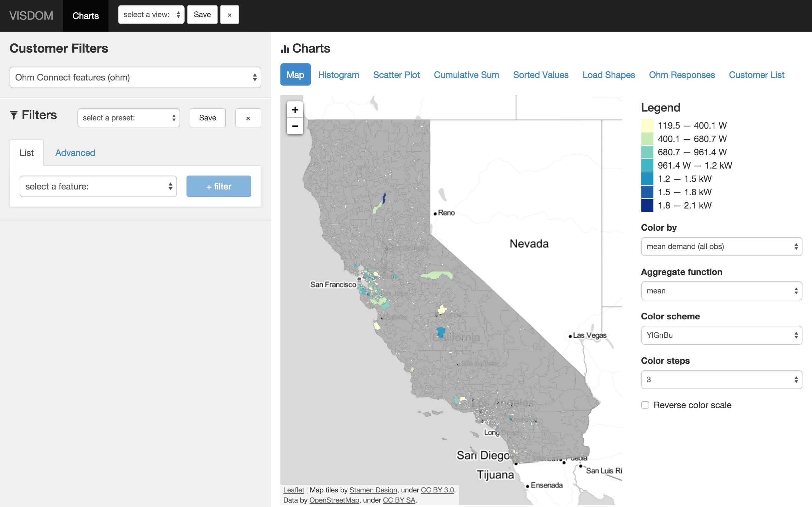Clear the view with the top x button
Image resolution: width=812 pixels, height=507 pixels.
[x=230, y=15]
